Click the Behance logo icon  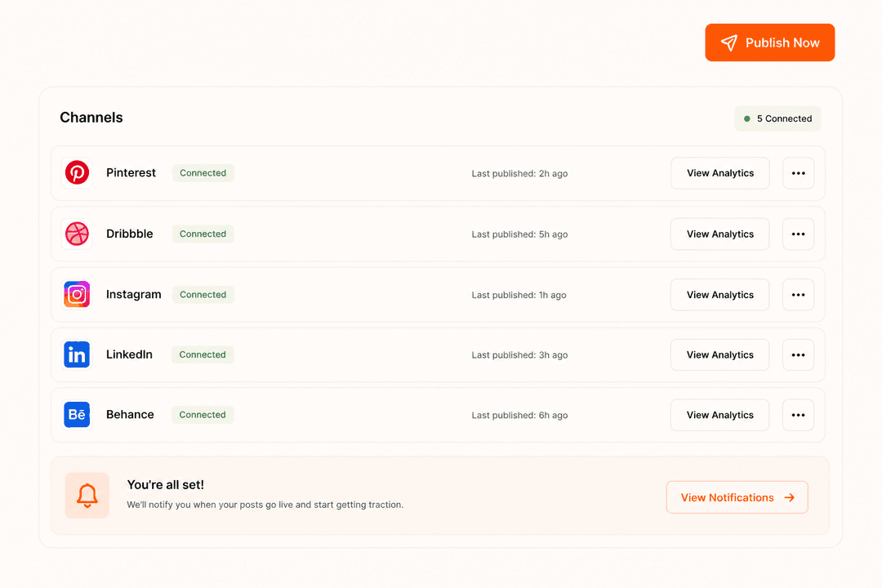click(x=77, y=415)
